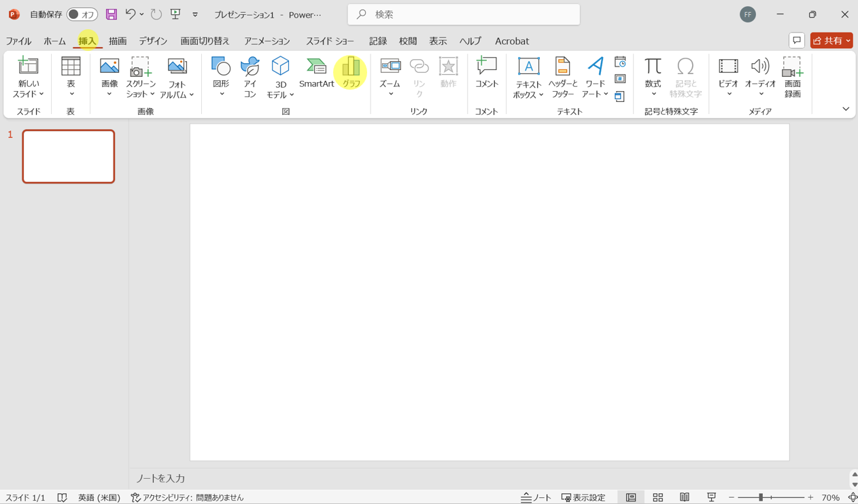Toggle the ノート notes pane

click(x=536, y=497)
